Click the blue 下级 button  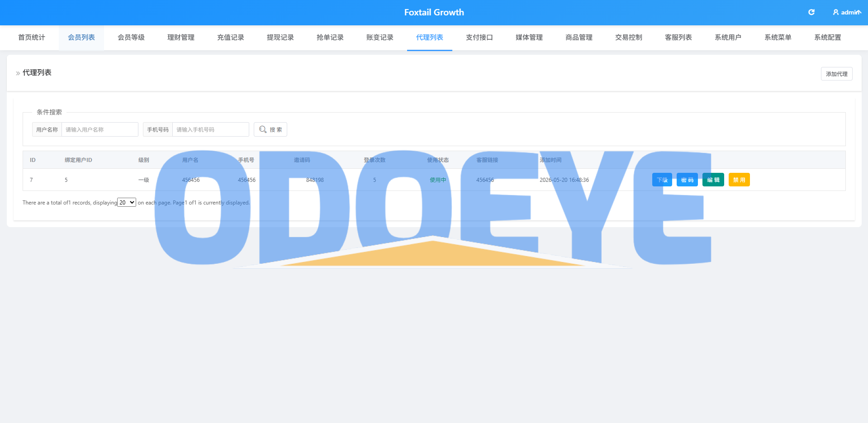tap(662, 180)
